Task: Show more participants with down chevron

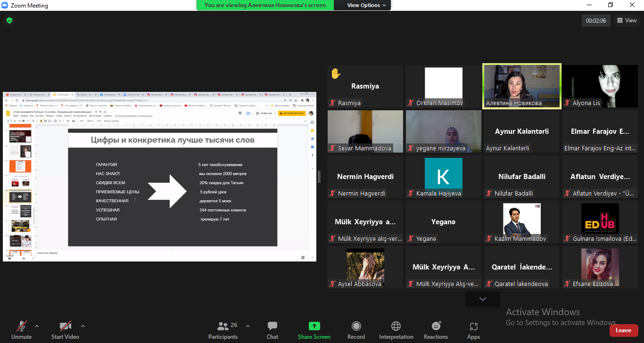Action: (482, 299)
